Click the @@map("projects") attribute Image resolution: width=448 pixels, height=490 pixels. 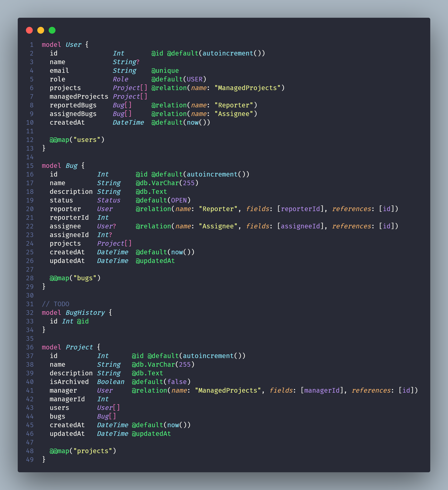point(83,451)
